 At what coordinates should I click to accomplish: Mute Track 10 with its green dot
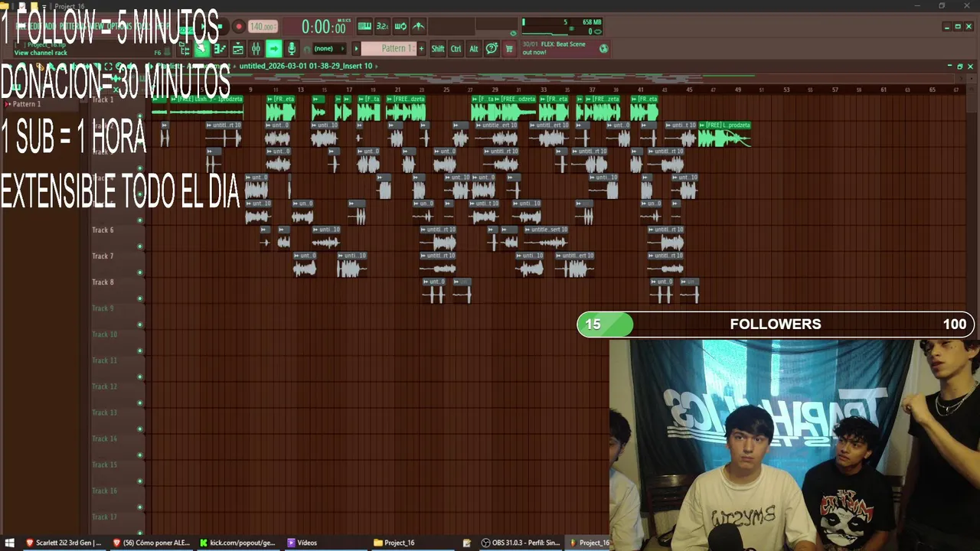tap(139, 350)
